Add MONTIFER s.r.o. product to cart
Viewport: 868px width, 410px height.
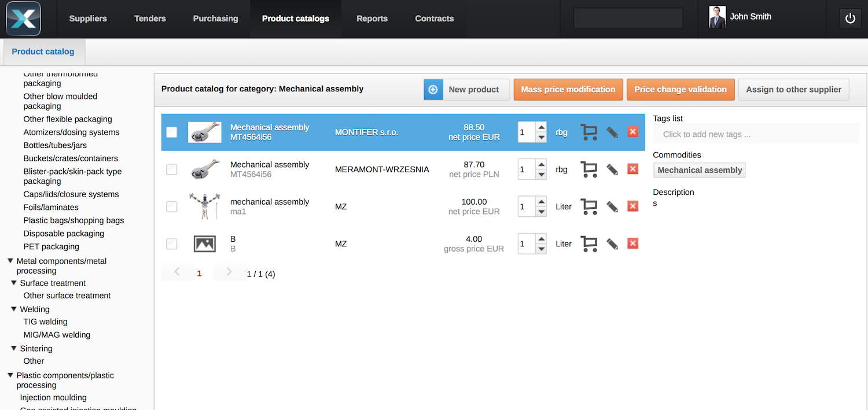click(589, 132)
